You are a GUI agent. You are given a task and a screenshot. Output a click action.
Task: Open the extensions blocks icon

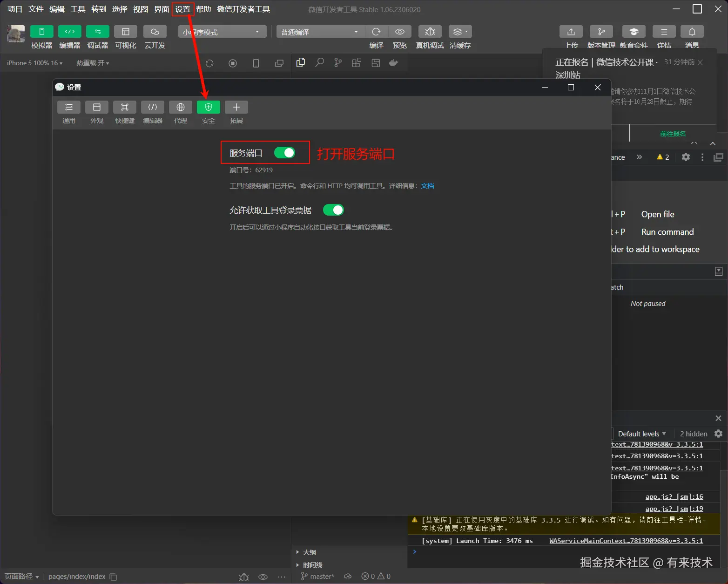pos(357,62)
